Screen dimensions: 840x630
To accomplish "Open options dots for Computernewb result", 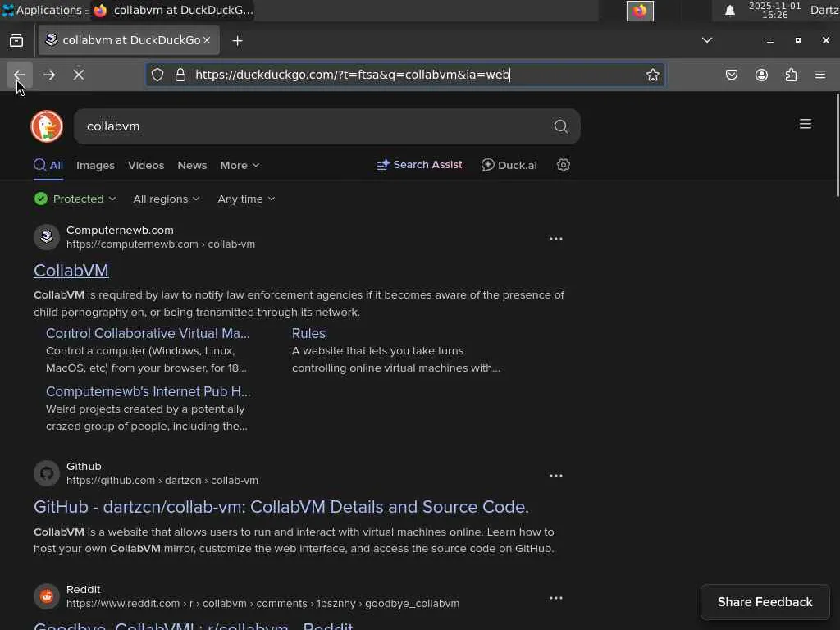I will tap(556, 239).
